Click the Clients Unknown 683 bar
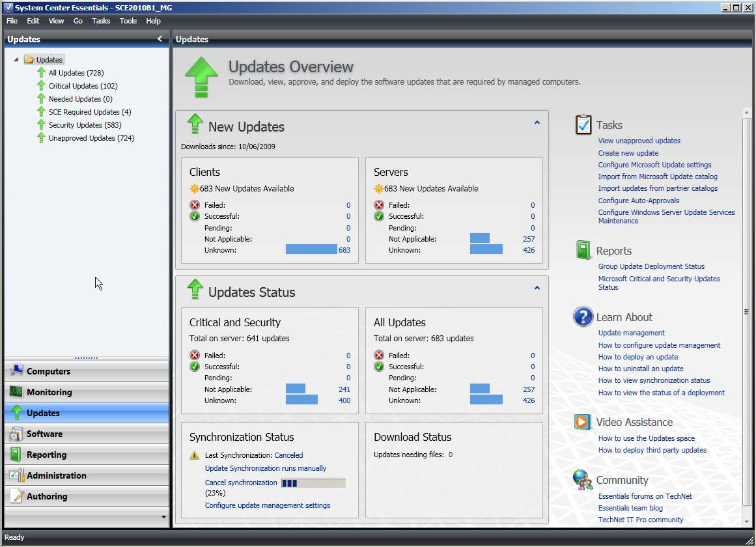This screenshot has width=756, height=547. 311,249
